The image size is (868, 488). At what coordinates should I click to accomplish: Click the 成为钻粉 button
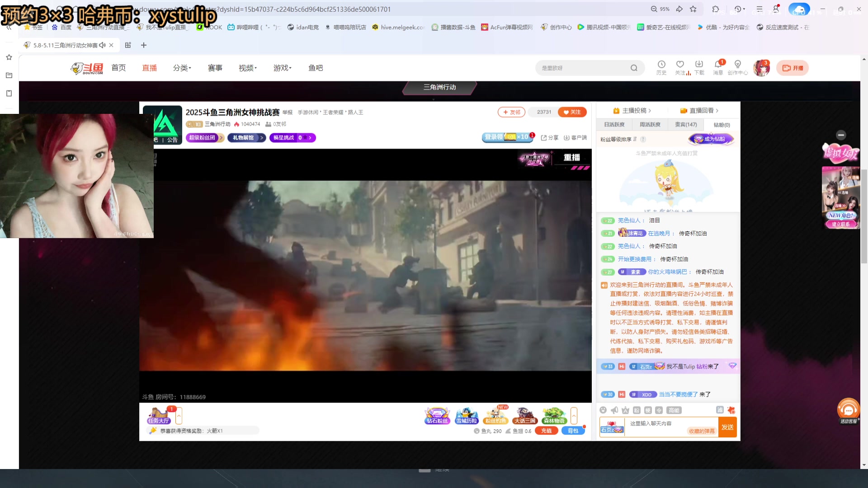711,139
